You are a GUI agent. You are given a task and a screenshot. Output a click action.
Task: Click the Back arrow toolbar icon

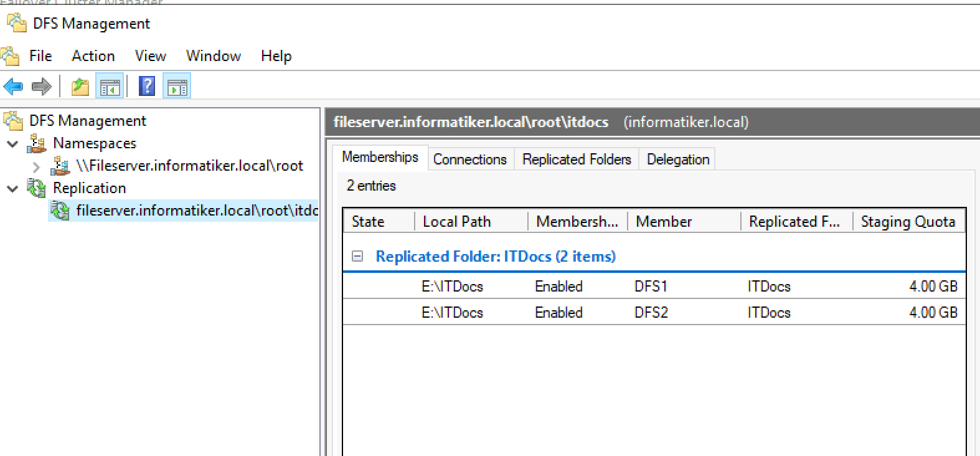(x=13, y=86)
